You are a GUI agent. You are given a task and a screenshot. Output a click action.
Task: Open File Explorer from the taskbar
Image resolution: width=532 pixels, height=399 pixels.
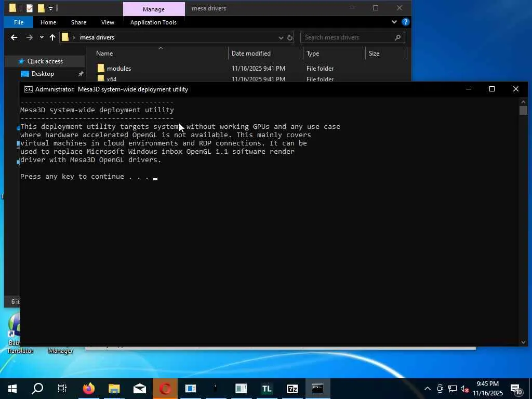point(114,389)
